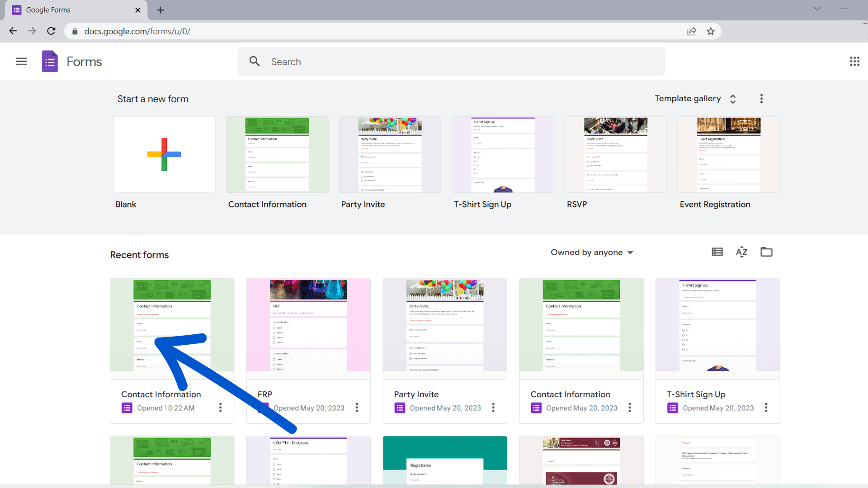This screenshot has height=488, width=868.
Task: Click the list view icon in Recent forms
Action: coord(717,252)
